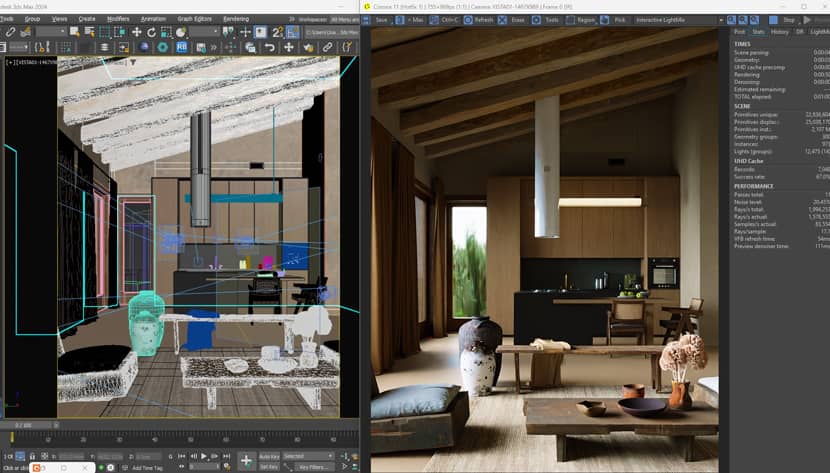The width and height of the screenshot is (830, 473).
Task: Click the teal render setup ring icon
Action: [x=163, y=47]
